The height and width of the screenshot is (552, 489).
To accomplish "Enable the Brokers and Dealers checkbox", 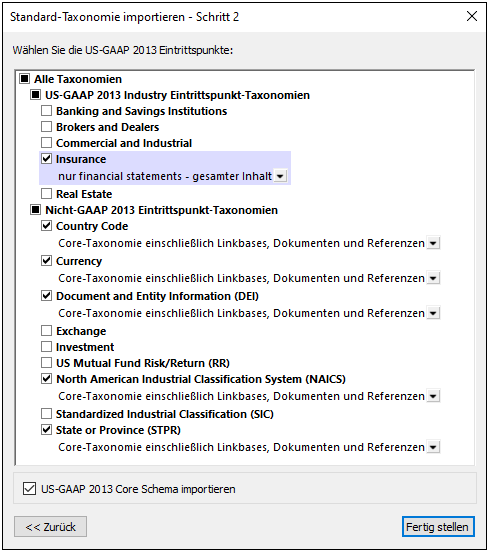I will [x=46, y=127].
